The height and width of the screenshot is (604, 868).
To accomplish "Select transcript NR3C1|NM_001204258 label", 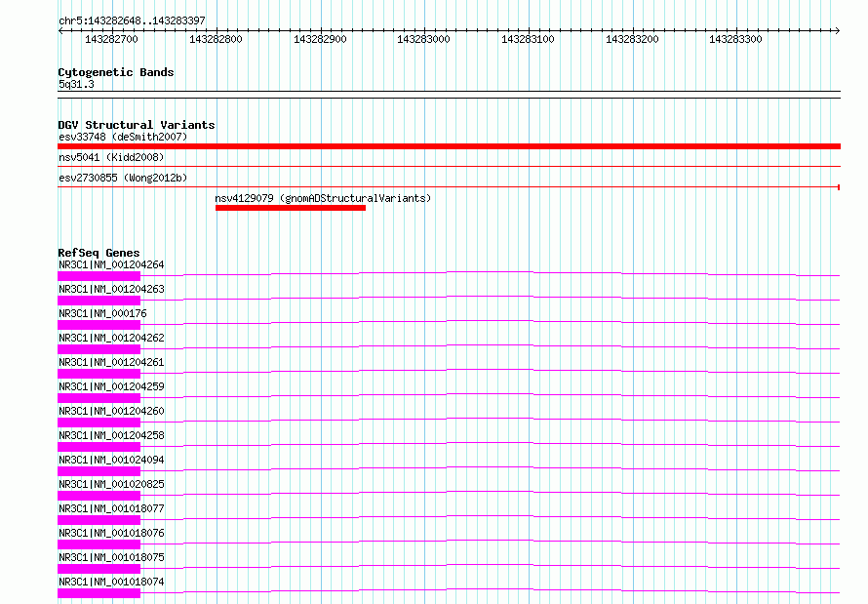I will [x=111, y=435].
